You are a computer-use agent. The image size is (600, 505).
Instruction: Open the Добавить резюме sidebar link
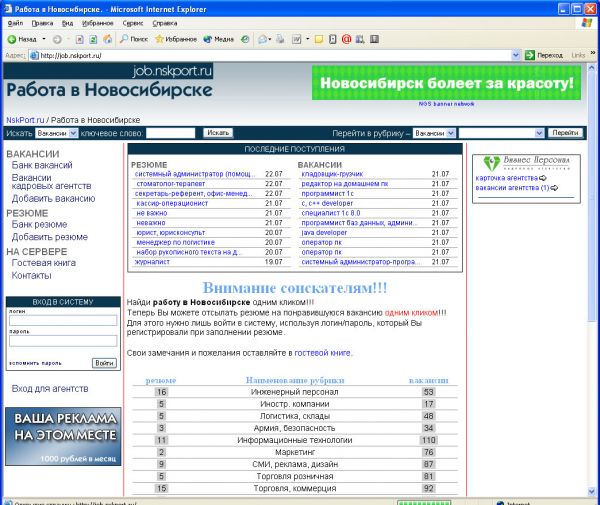click(x=50, y=237)
